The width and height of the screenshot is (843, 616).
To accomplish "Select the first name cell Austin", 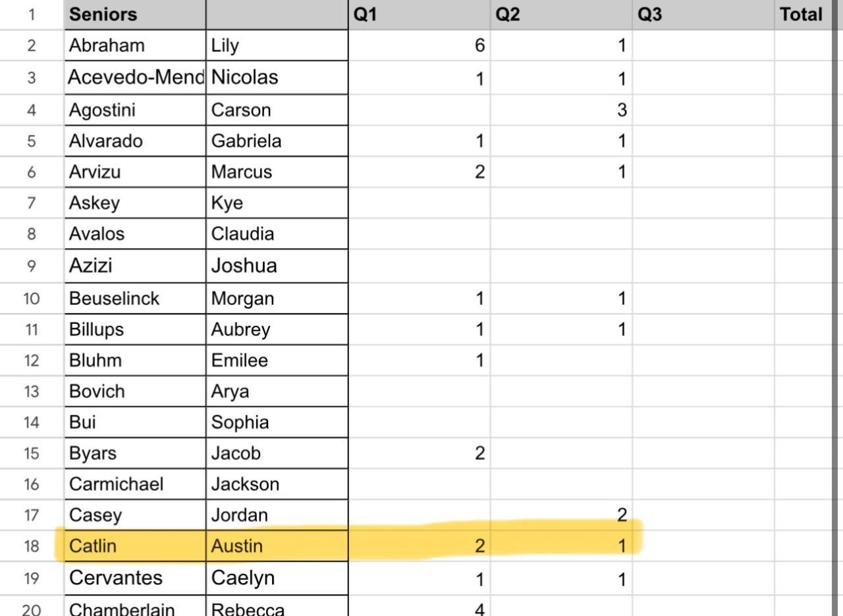I will coord(277,546).
